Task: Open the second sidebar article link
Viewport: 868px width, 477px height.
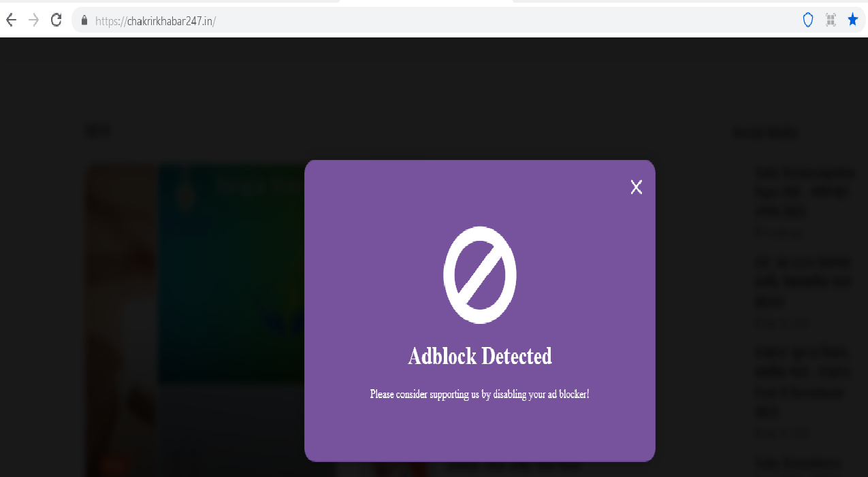Action: [803, 280]
